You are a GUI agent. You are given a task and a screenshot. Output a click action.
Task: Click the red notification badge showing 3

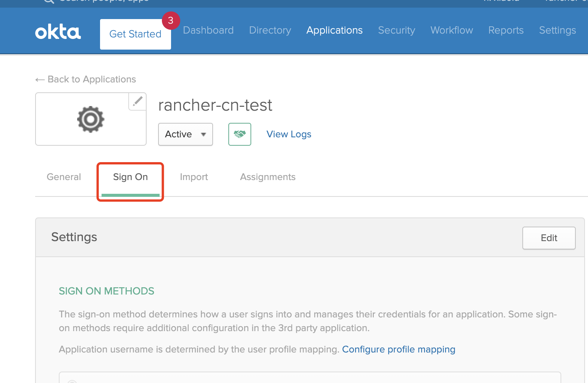pyautogui.click(x=171, y=21)
